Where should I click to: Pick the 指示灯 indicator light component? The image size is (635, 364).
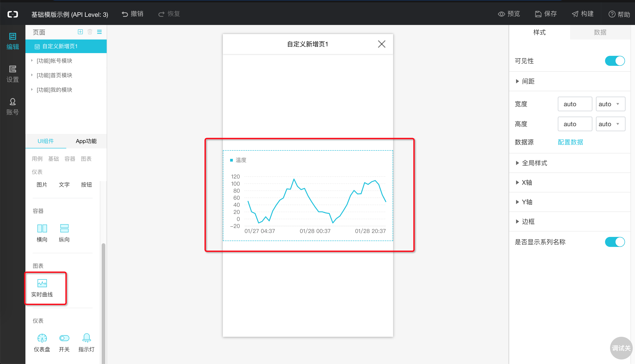(86, 343)
